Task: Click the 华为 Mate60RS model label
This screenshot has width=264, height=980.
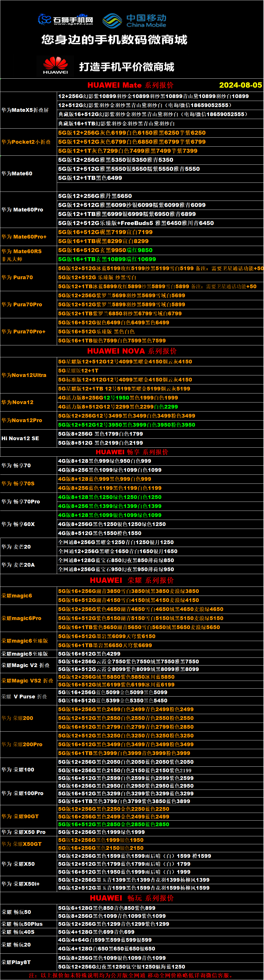Action: pyautogui.click(x=22, y=251)
